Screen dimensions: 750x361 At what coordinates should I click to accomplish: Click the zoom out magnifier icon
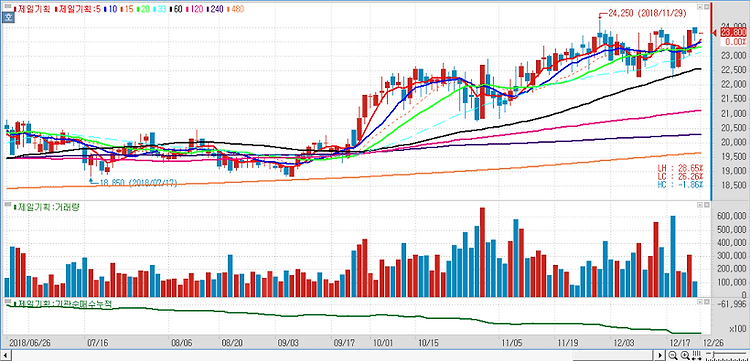[673, 355]
